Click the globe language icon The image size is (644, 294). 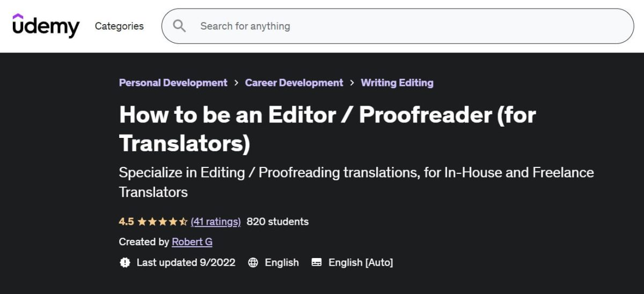[x=253, y=262]
